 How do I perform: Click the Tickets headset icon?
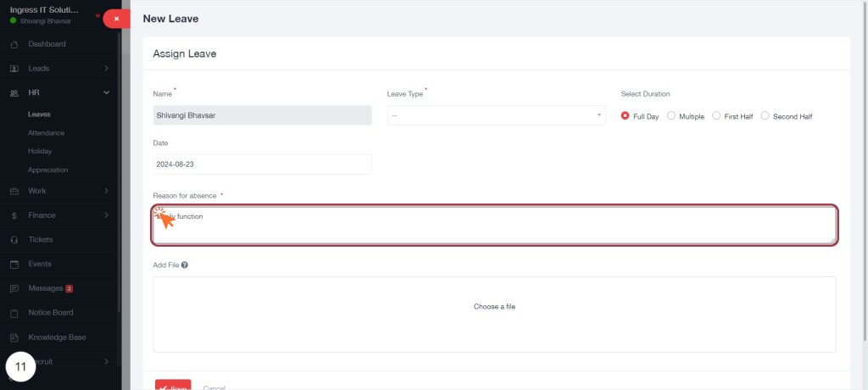tap(14, 240)
